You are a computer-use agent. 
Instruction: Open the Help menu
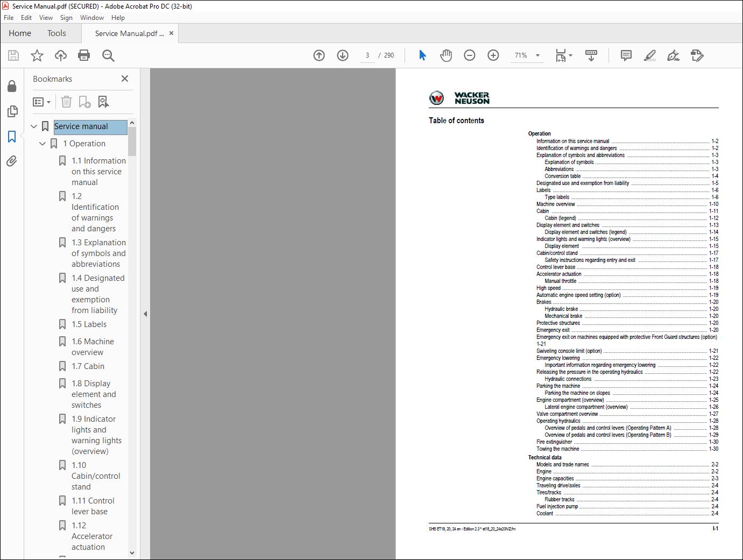(118, 18)
